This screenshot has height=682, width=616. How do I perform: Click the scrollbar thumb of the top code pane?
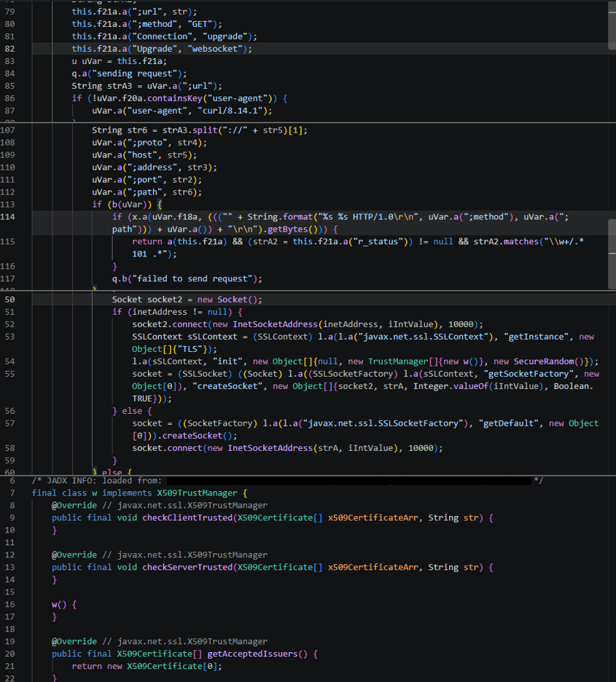[612, 25]
